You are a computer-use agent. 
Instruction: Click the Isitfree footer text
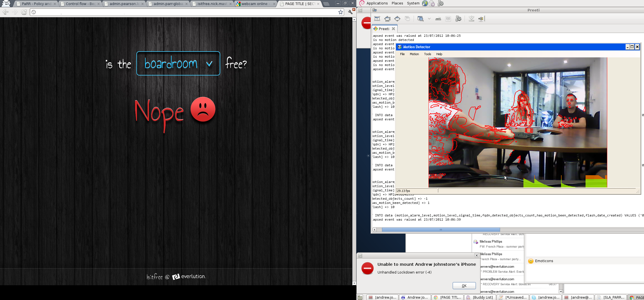click(155, 277)
